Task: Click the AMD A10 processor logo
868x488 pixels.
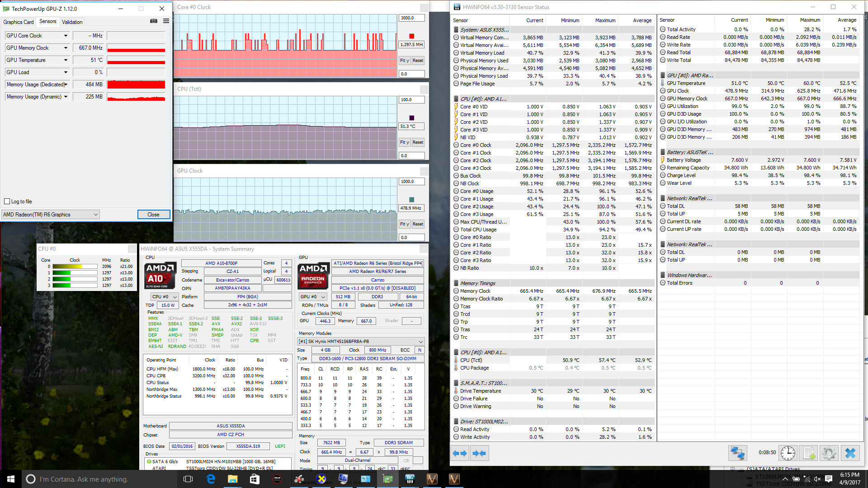Action: coord(160,276)
